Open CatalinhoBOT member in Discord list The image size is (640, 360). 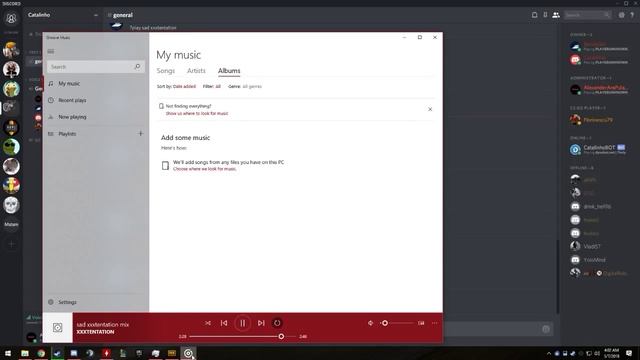[598, 149]
